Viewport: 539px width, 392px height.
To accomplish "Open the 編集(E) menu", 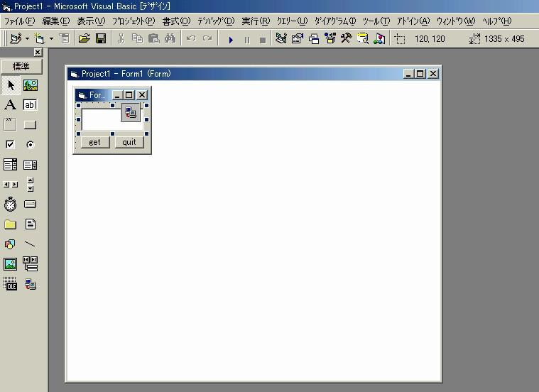I will click(56, 21).
